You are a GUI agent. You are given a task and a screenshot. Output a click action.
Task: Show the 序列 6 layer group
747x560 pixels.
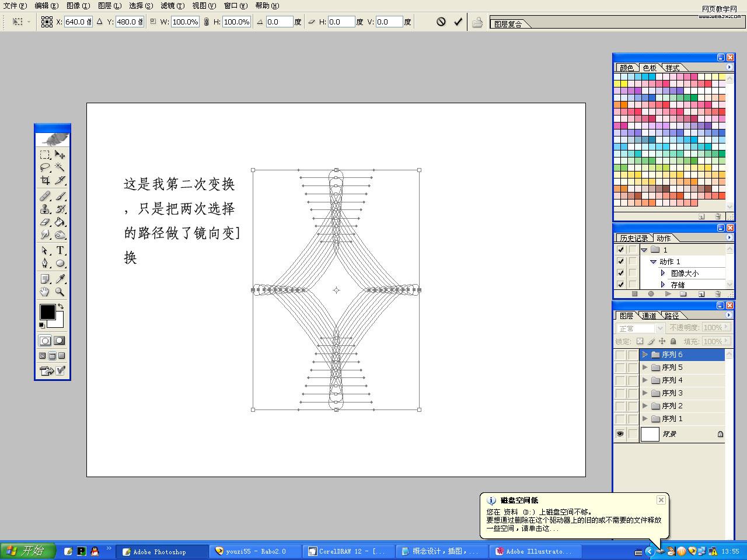pyautogui.click(x=620, y=355)
